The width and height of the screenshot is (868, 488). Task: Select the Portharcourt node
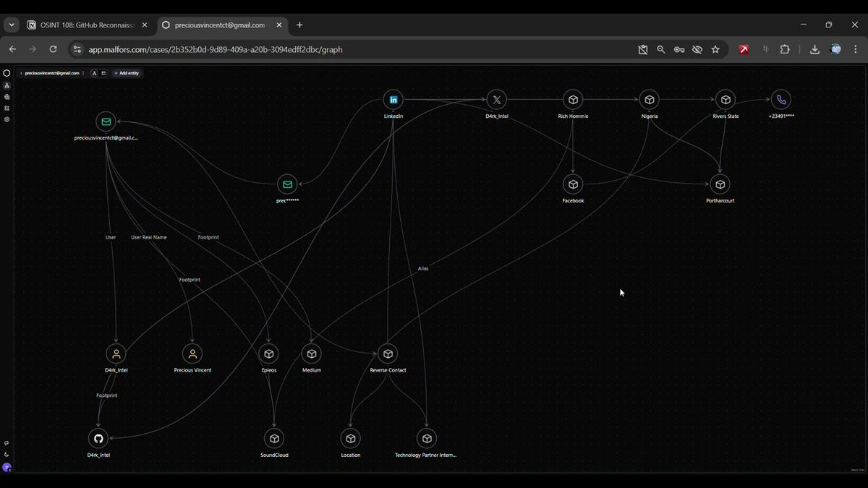pyautogui.click(x=720, y=184)
